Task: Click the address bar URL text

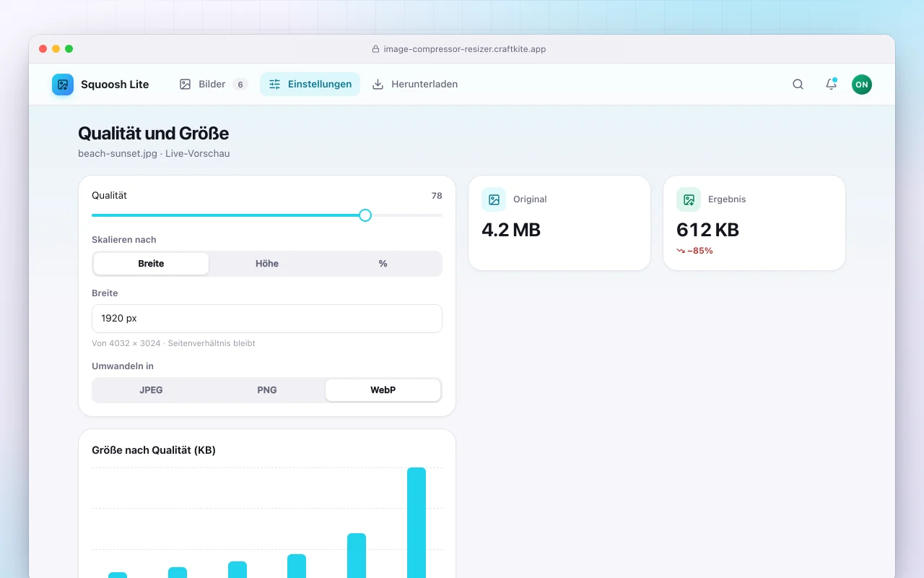Action: [x=465, y=49]
